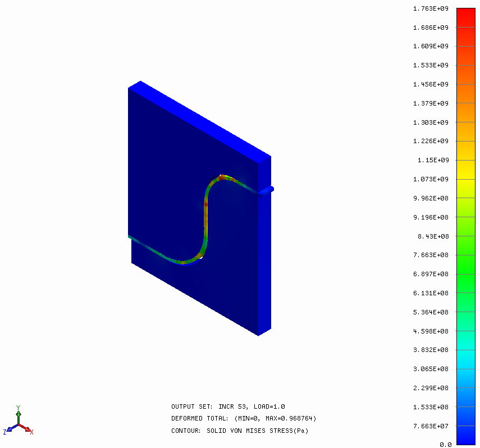This screenshot has width=480, height=448.
Task: Click the red top band of the color bar
Action: coord(466,17)
